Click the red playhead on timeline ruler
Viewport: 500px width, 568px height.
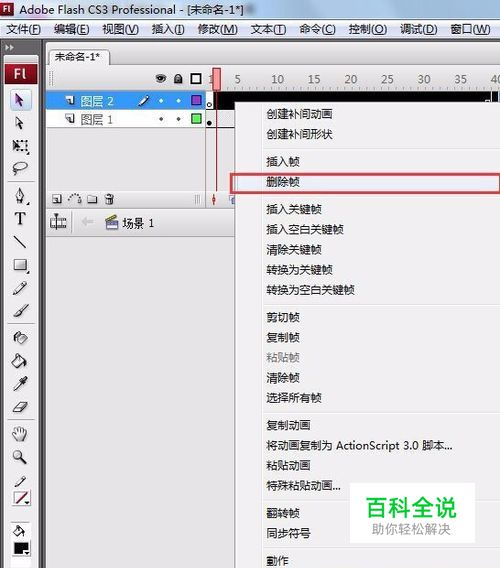click(217, 79)
